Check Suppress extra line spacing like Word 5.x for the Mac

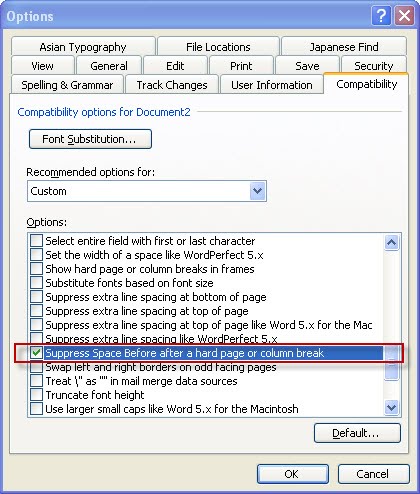pyautogui.click(x=36, y=324)
